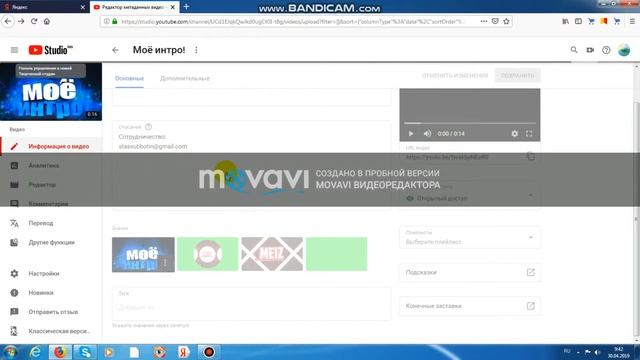This screenshot has width=640, height=360.
Task: Open Перевод in sidebar
Action: [51, 223]
